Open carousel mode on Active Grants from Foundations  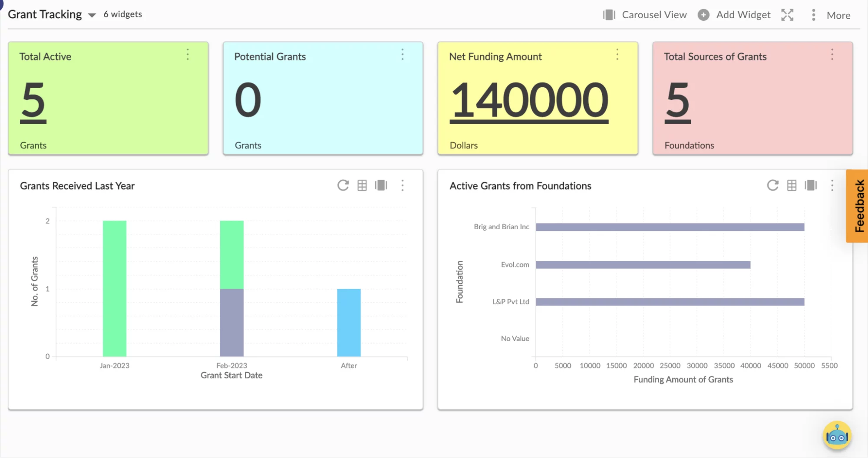(x=811, y=185)
